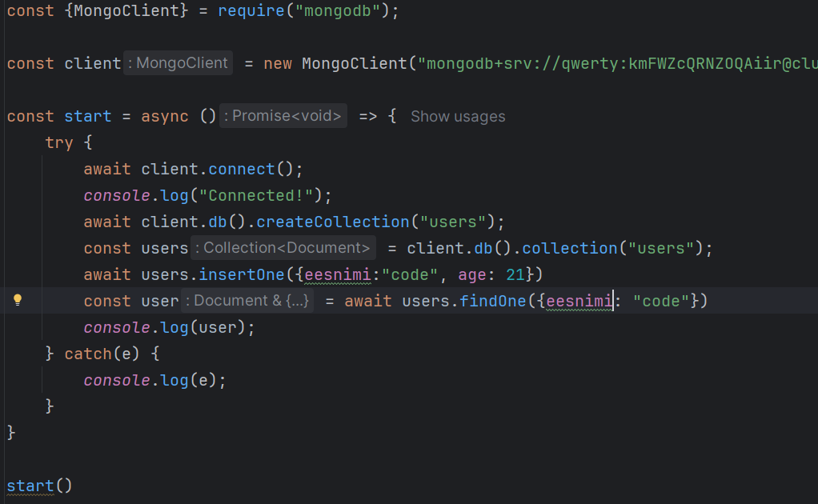Click the number 21 in age field
Screen dimensions: 818x504
point(515,274)
